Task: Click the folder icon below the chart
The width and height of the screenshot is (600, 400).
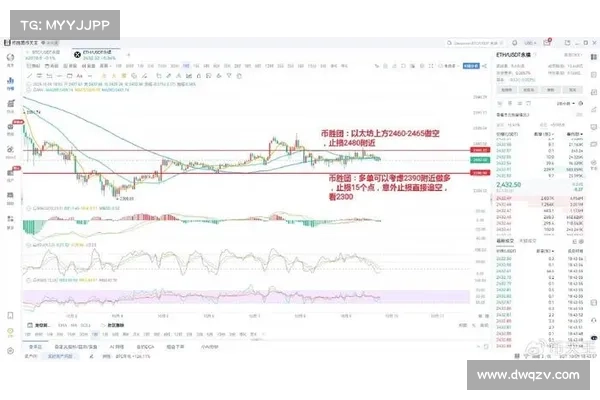Action: [29, 325]
